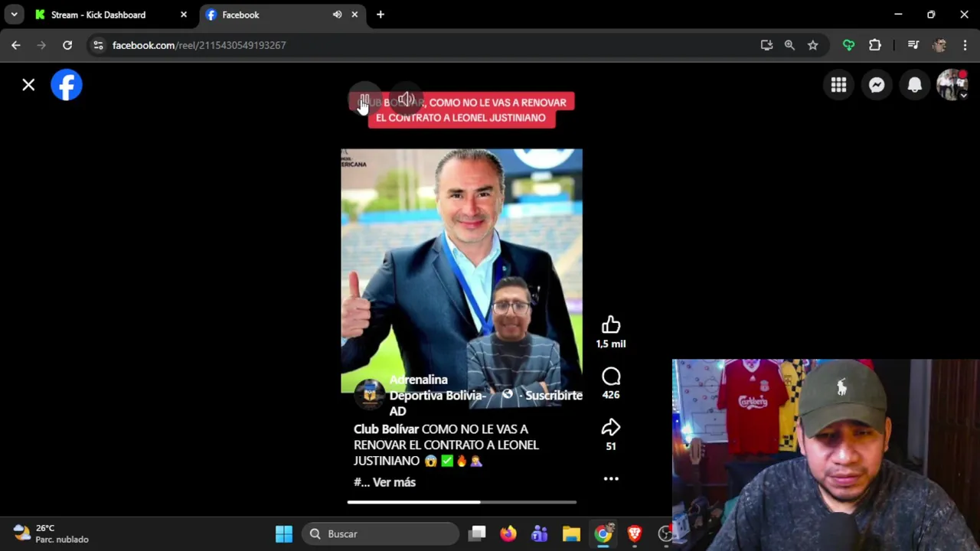Screen dimensions: 980x551
Task: Open the three-dot reel options menu
Action: (x=611, y=478)
